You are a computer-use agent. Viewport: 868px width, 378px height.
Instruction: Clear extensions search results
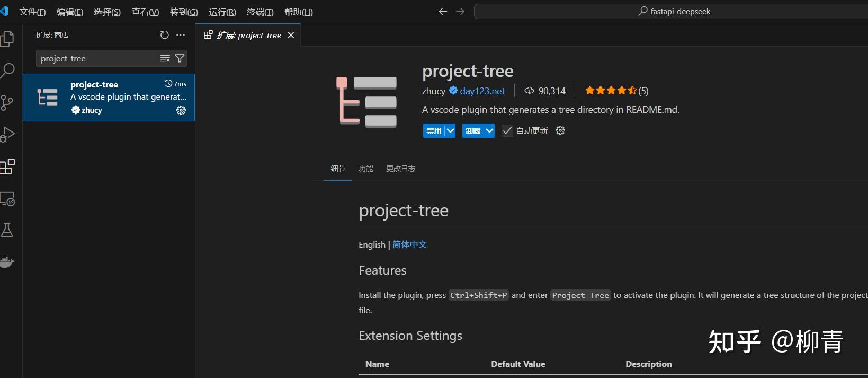pos(165,58)
